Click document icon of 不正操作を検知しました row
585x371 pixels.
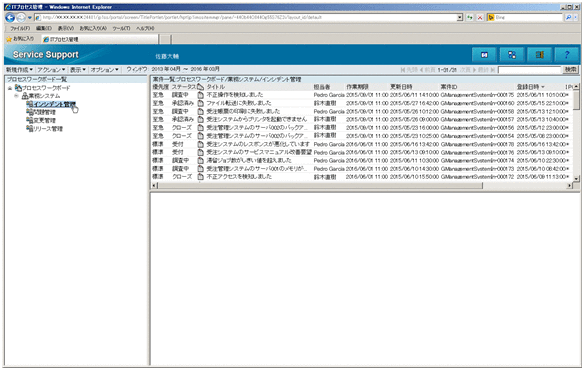(x=200, y=95)
